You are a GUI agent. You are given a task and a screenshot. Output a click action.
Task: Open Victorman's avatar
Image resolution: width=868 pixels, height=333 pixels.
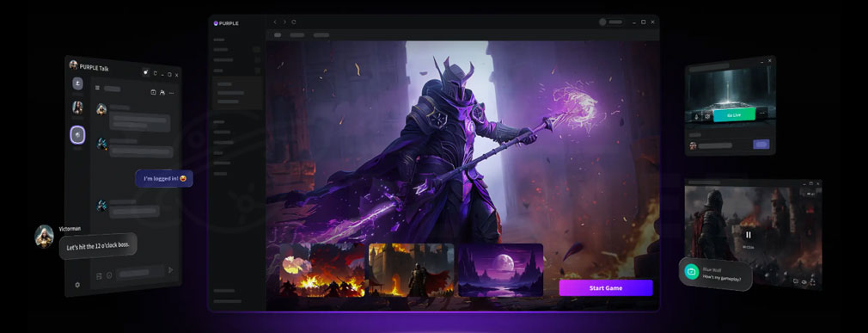[x=45, y=236]
